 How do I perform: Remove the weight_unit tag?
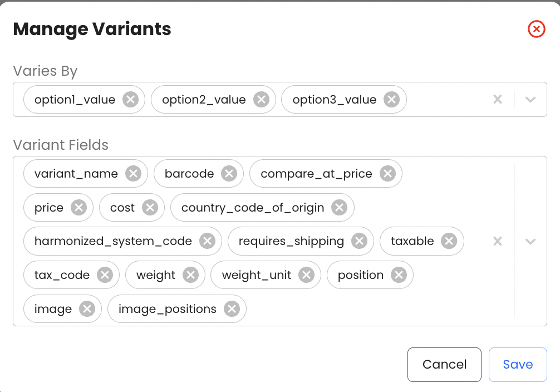(x=306, y=275)
